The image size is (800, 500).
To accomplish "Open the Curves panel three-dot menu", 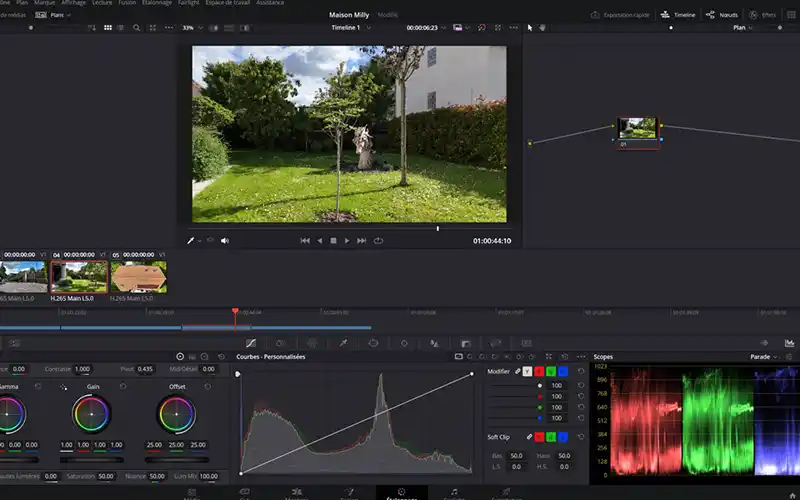I will [581, 357].
